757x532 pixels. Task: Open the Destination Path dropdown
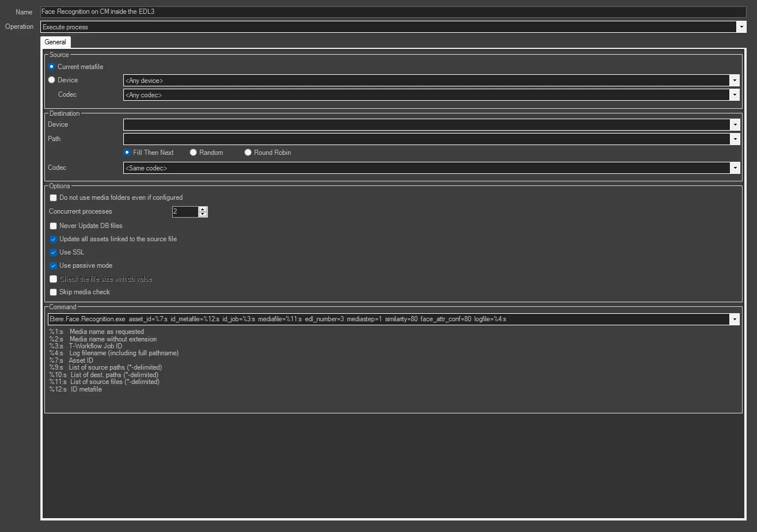click(735, 139)
